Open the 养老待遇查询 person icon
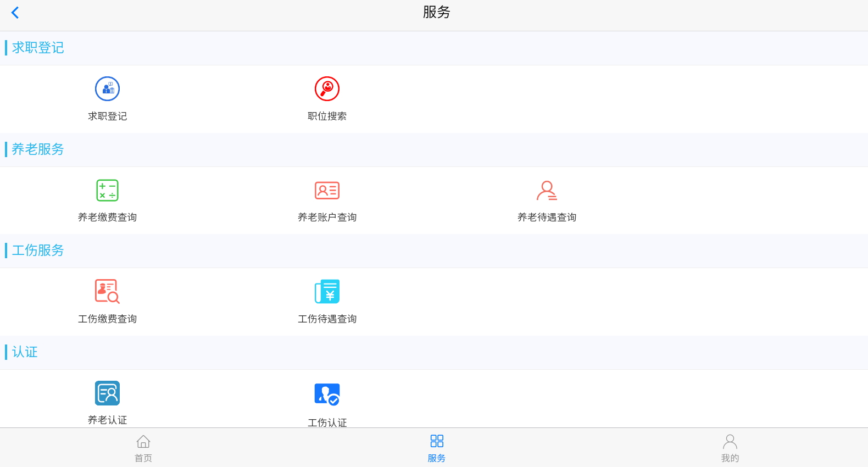The height and width of the screenshot is (467, 868). [x=547, y=190]
